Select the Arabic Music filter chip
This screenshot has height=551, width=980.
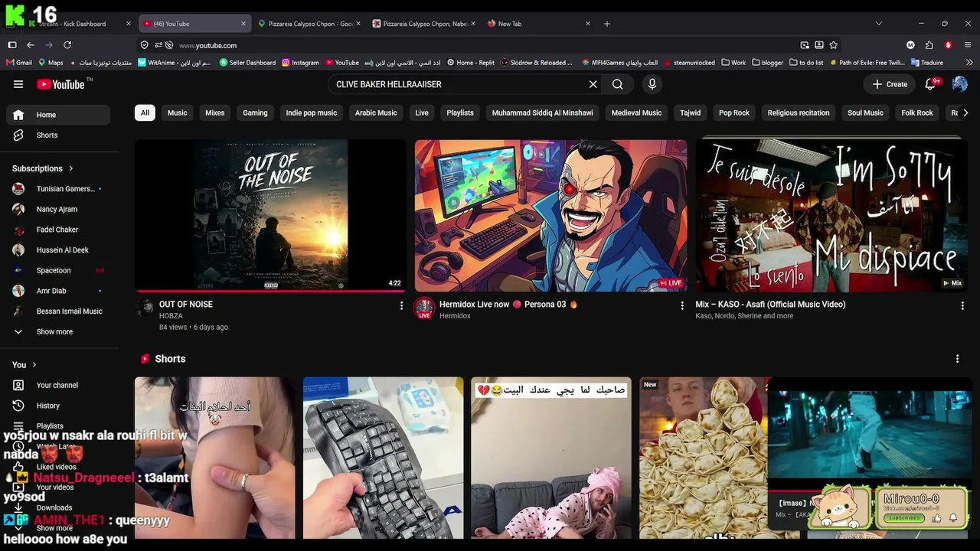[376, 112]
